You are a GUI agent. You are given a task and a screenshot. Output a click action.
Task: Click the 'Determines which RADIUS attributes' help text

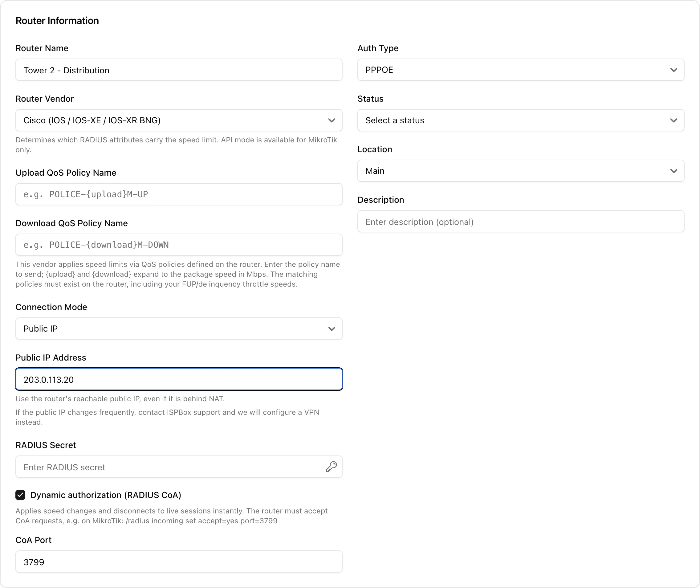coord(176,145)
